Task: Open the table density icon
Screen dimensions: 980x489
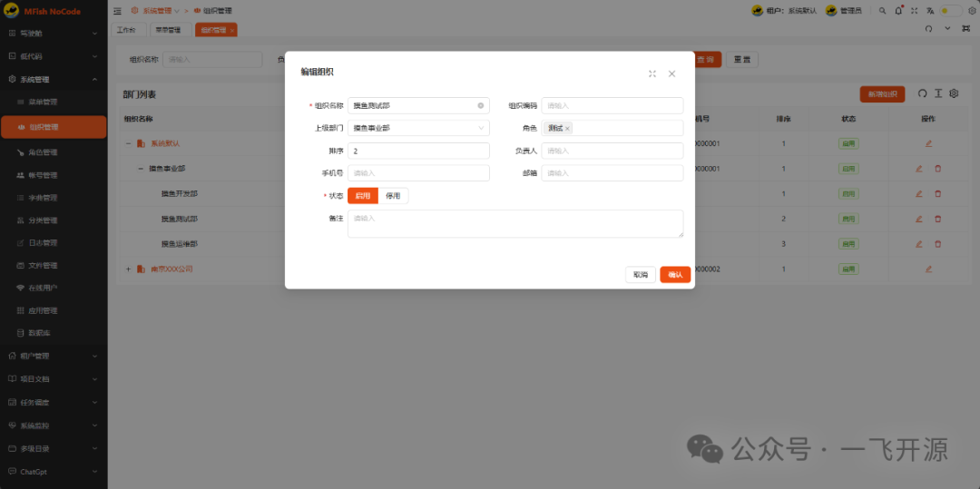Action: 938,93
